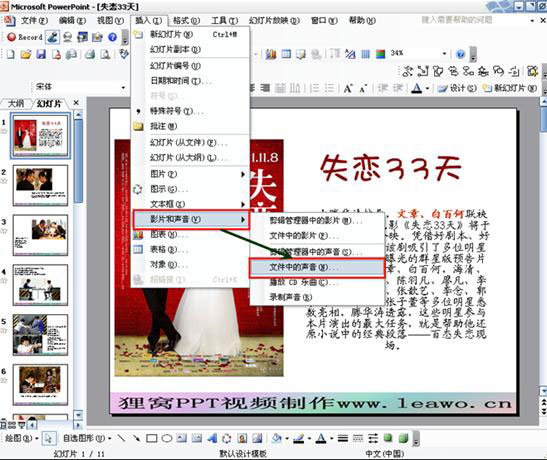Open the 自选图形 (AutoShapes) dropdown
Image resolution: width=547 pixels, height=460 pixels.
click(x=87, y=438)
